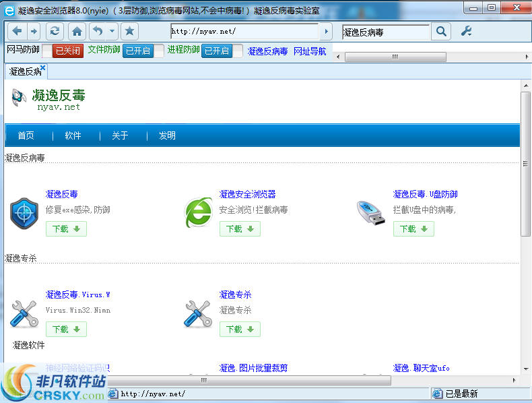The height and width of the screenshot is (403, 532).
Task: Go back with the left arrow button
Action: [x=17, y=32]
